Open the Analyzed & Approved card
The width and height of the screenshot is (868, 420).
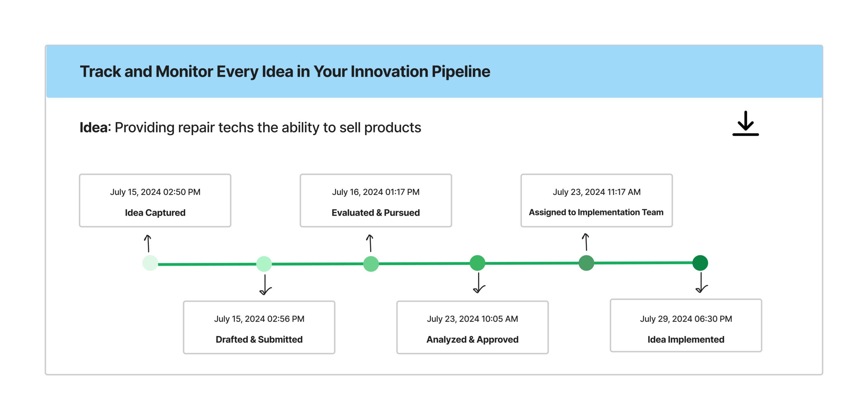[472, 327]
